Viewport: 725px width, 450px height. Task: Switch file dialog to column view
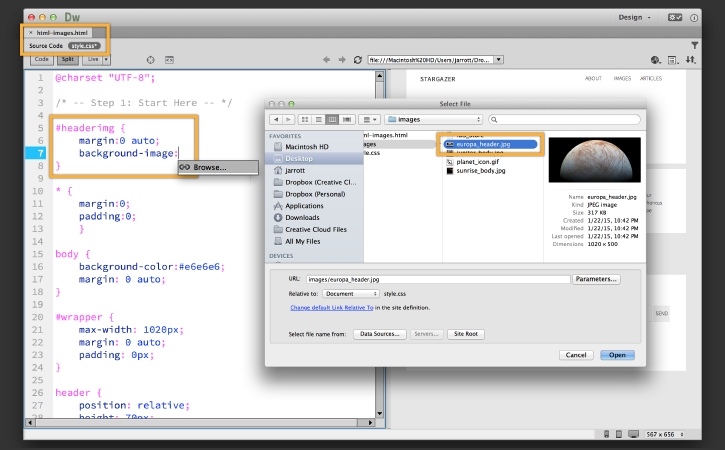[x=332, y=119]
